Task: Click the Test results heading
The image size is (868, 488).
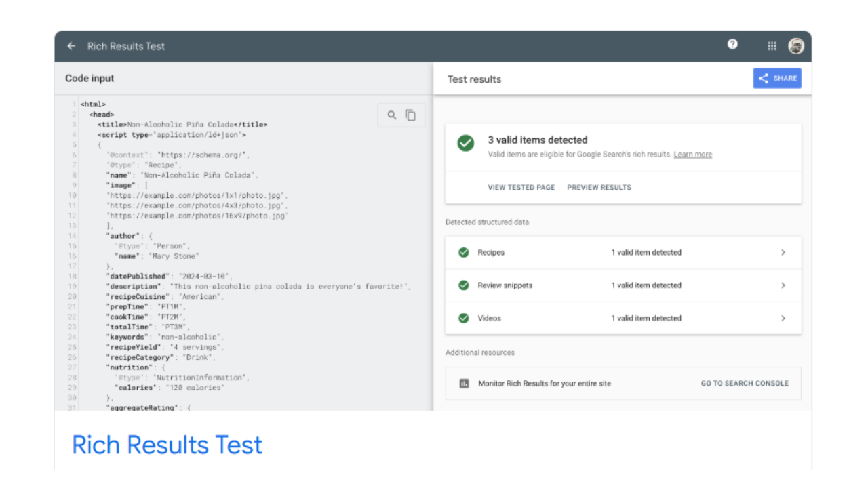Action: [x=474, y=79]
